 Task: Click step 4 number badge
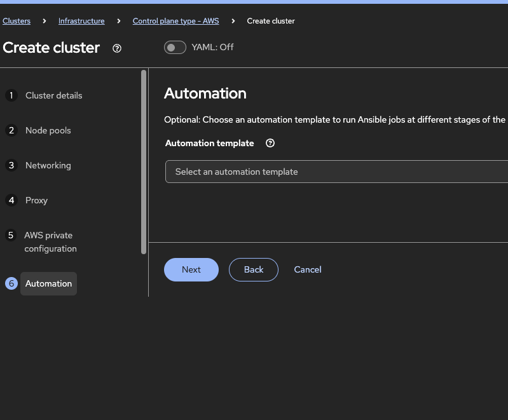coord(11,200)
